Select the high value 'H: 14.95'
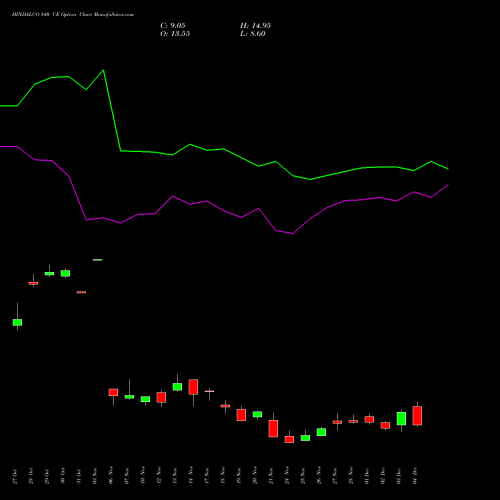Viewport: 500px width, 500px height. [x=255, y=26]
